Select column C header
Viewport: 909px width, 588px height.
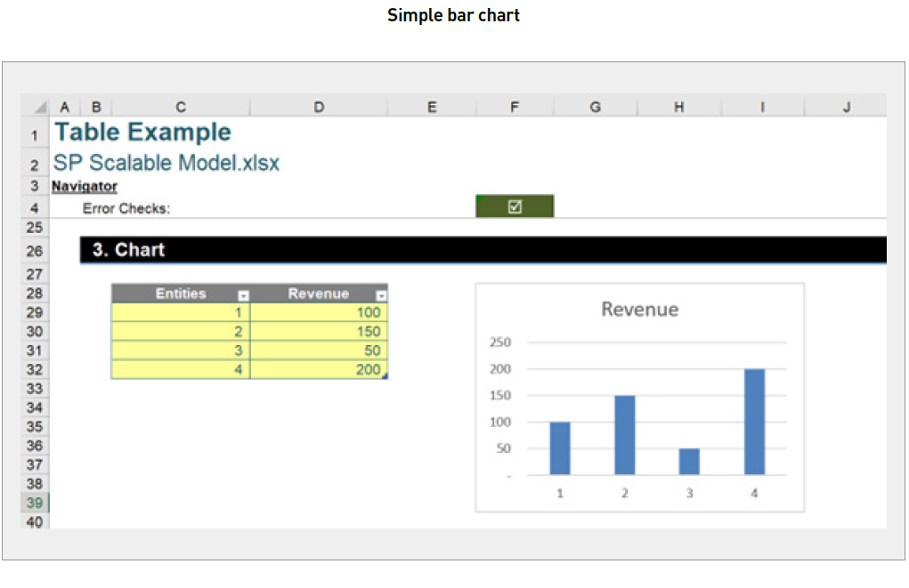(x=180, y=106)
